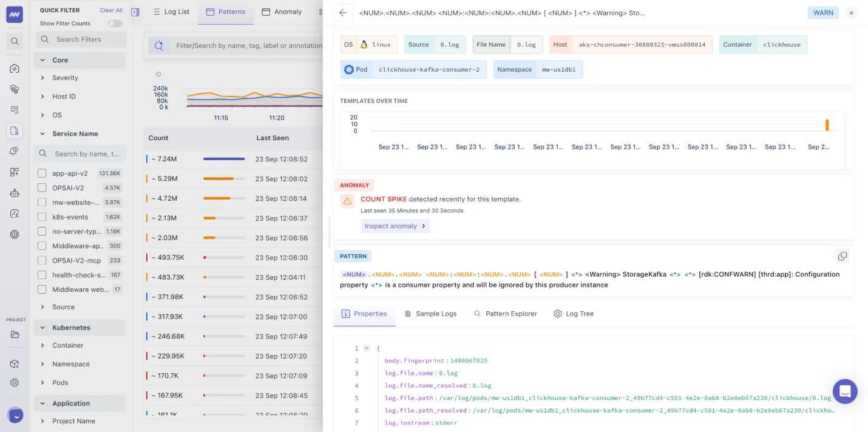
Task: Switch to the Patterns tab
Action: [226, 12]
